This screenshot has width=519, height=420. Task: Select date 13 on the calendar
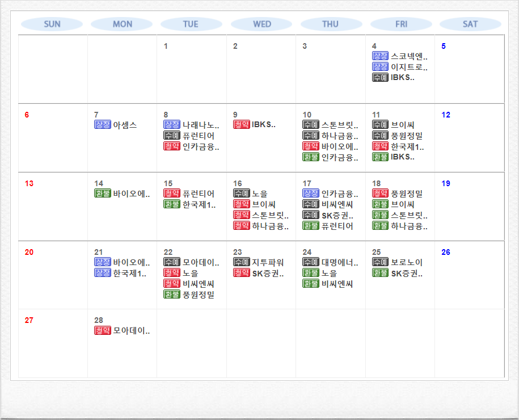click(x=29, y=183)
